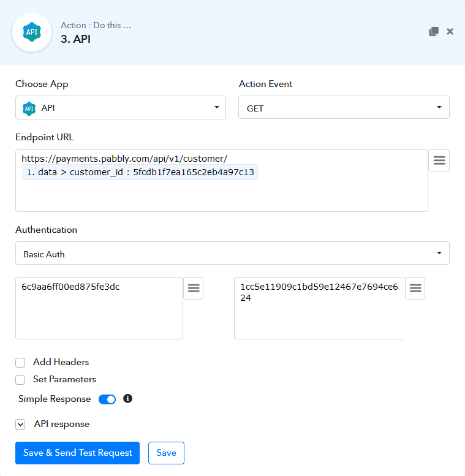Image resolution: width=465 pixels, height=476 pixels.
Task: Click the round API app logo in header
Action: point(32,32)
